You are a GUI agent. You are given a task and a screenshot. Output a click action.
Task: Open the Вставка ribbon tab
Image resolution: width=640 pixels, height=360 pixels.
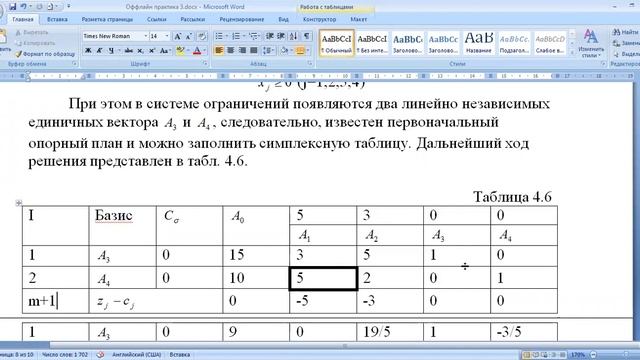(x=57, y=19)
